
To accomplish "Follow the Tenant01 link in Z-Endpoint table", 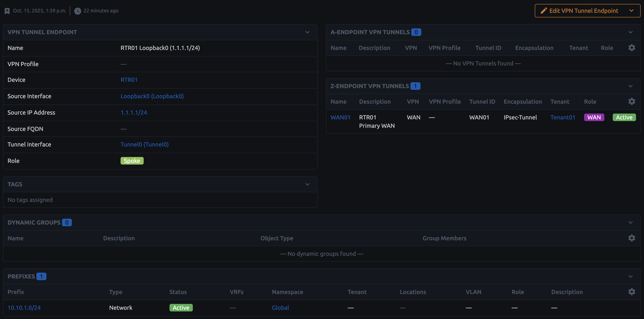I will coord(563,117).
